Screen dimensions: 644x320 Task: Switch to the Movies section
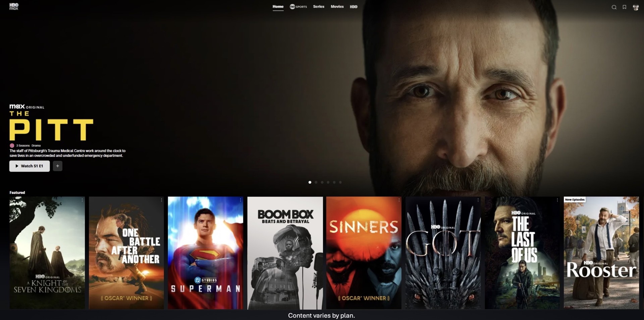click(x=337, y=6)
